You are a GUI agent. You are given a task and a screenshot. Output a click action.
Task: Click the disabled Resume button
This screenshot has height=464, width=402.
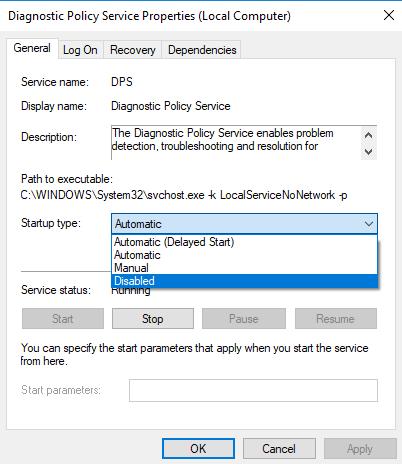(335, 319)
